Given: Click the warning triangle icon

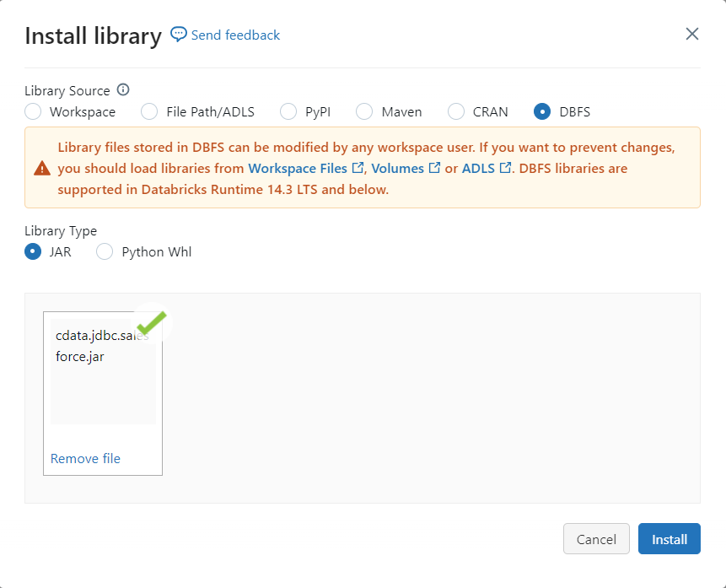Looking at the screenshot, I should tap(42, 168).
